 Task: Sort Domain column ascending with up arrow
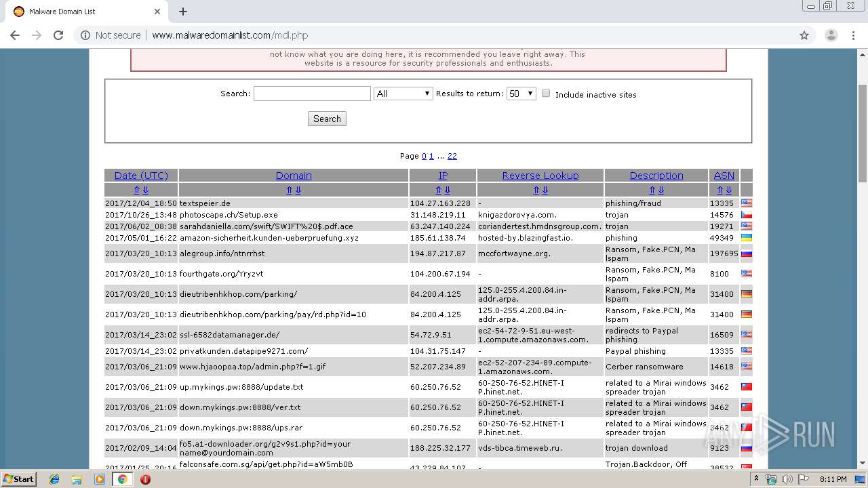[x=290, y=190]
